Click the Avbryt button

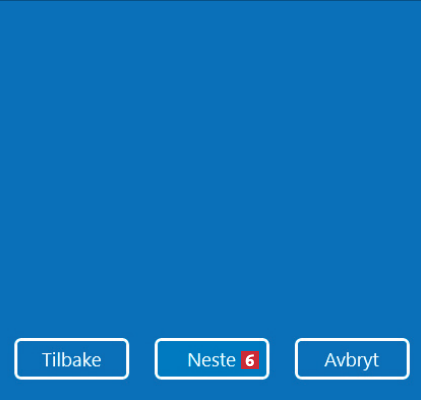point(352,359)
